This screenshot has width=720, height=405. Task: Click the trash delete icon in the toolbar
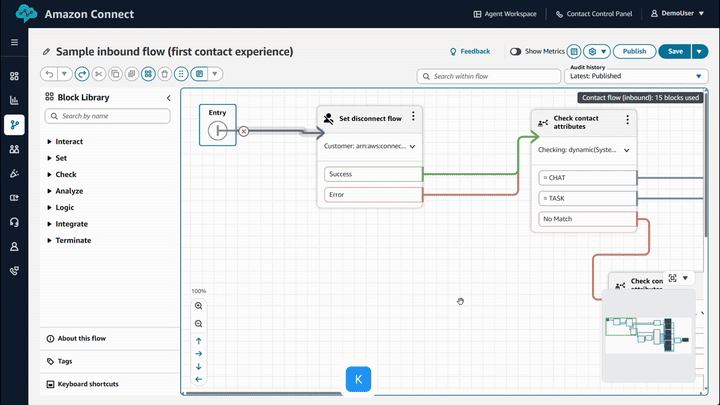click(x=164, y=74)
